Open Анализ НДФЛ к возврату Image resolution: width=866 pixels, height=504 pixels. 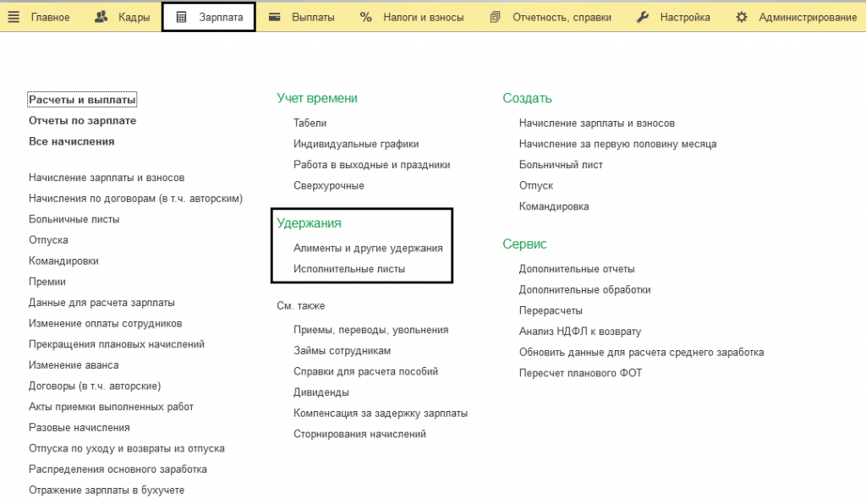(580, 331)
